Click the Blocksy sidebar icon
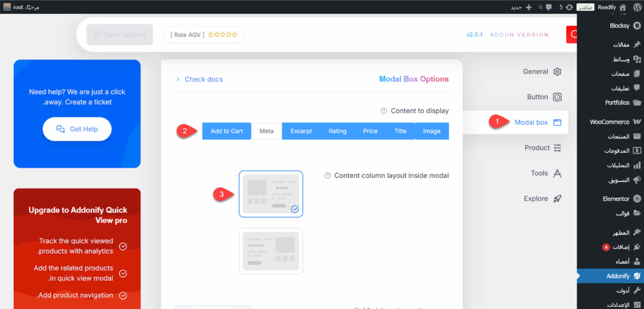The height and width of the screenshot is (309, 644). (637, 26)
